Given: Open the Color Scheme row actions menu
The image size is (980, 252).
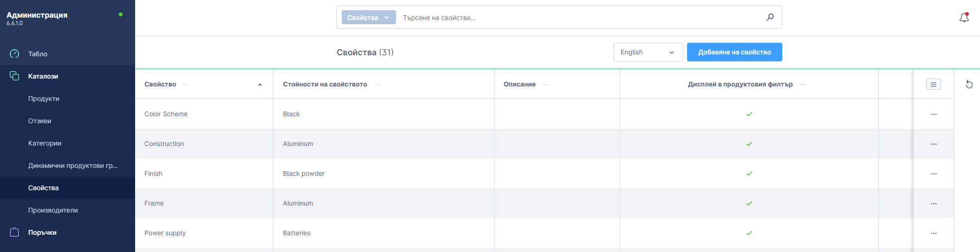Looking at the screenshot, I should click(934, 114).
